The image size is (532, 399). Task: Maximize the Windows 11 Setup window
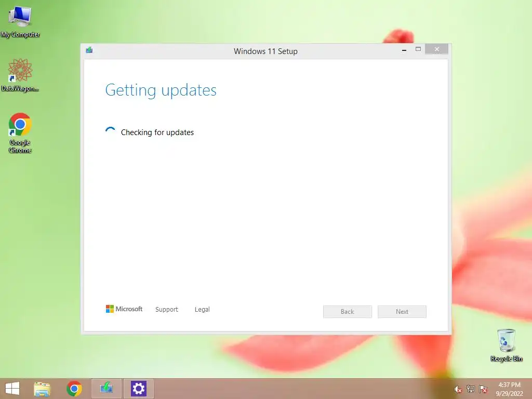pos(418,49)
